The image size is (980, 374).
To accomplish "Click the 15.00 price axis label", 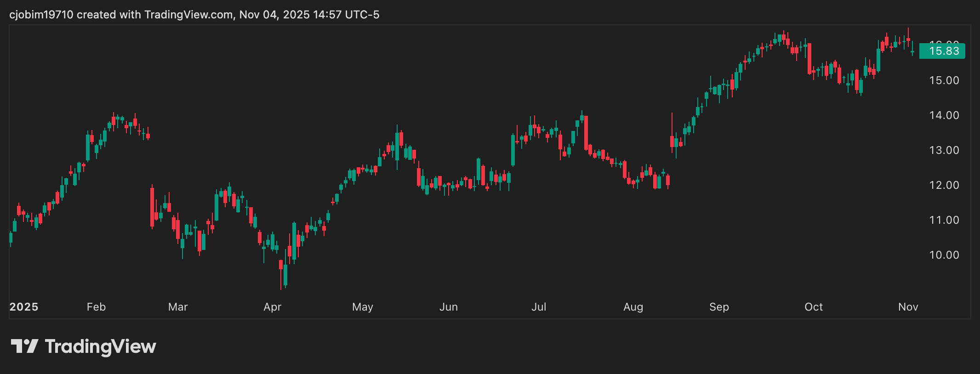I will point(944,80).
